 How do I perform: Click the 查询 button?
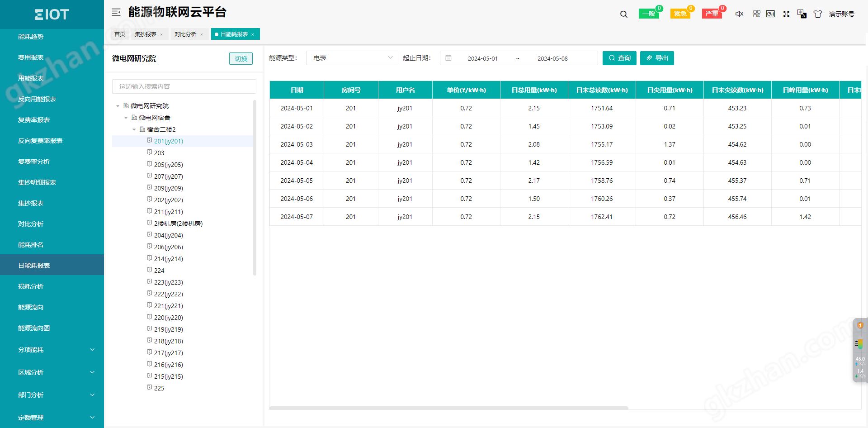(619, 58)
